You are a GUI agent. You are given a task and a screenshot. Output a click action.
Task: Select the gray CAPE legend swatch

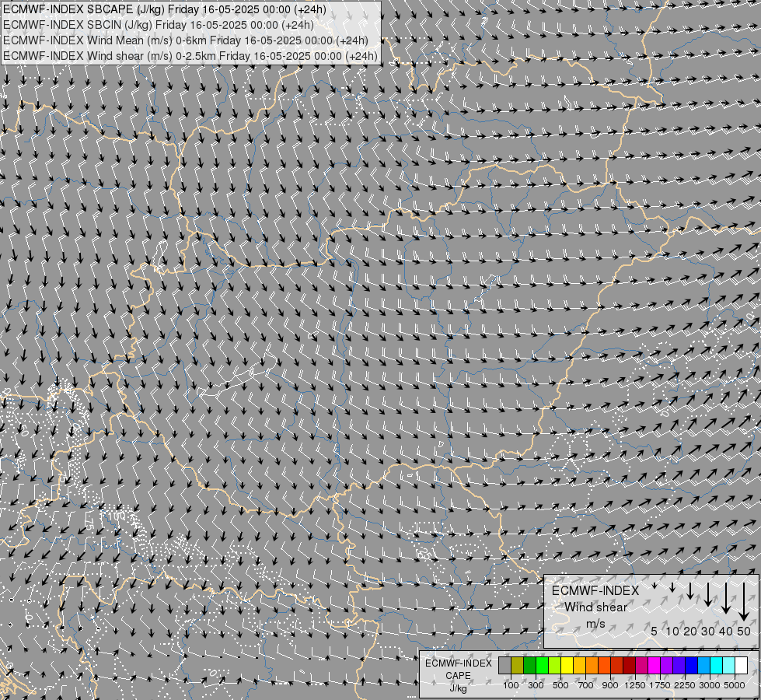(x=505, y=666)
